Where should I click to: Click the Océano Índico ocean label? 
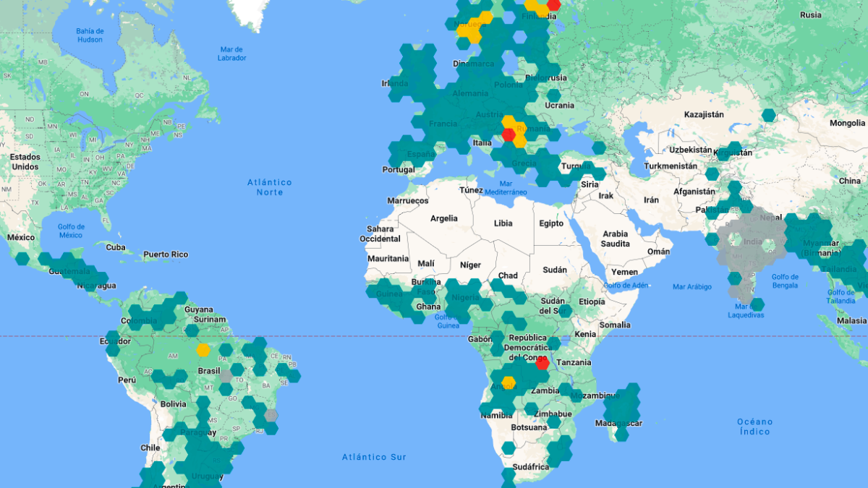(x=755, y=424)
